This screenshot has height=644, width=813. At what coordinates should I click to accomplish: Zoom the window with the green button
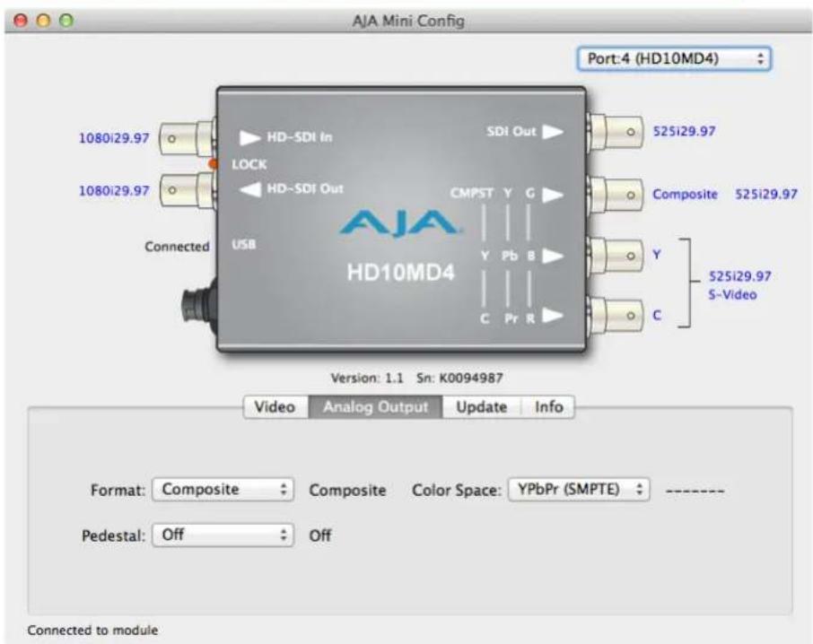(66, 21)
